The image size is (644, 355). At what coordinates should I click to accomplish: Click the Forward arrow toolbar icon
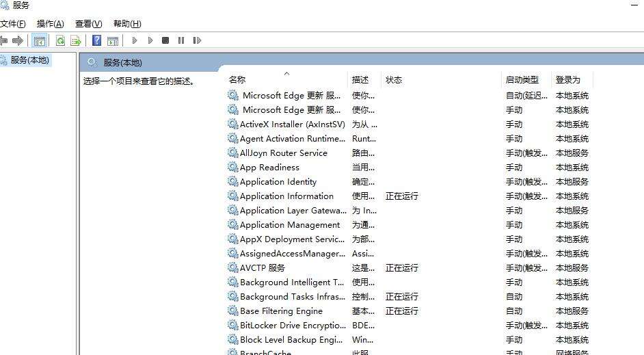coord(18,40)
